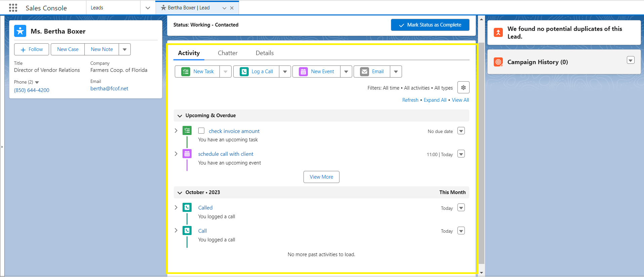Click the New Task button
644x277 pixels.
197,72
